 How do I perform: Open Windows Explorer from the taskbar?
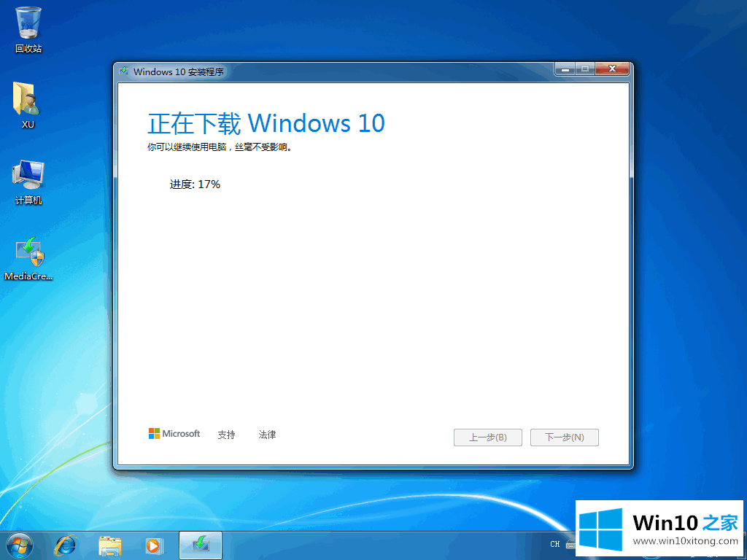pyautogui.click(x=110, y=545)
